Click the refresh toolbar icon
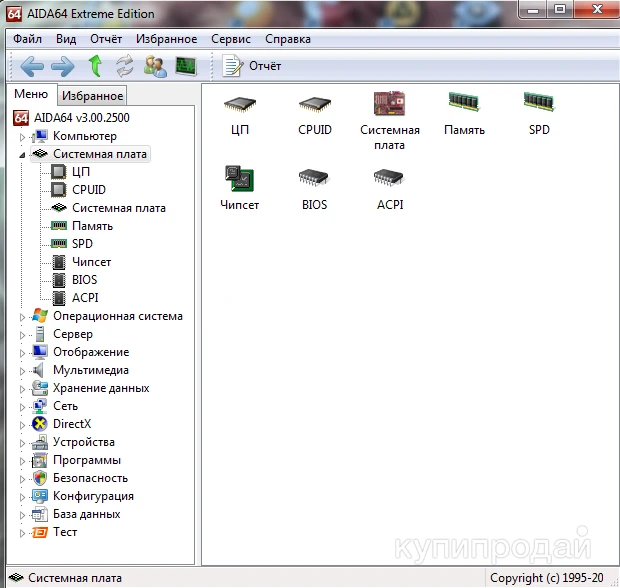The width and height of the screenshot is (620, 588). click(x=125, y=66)
